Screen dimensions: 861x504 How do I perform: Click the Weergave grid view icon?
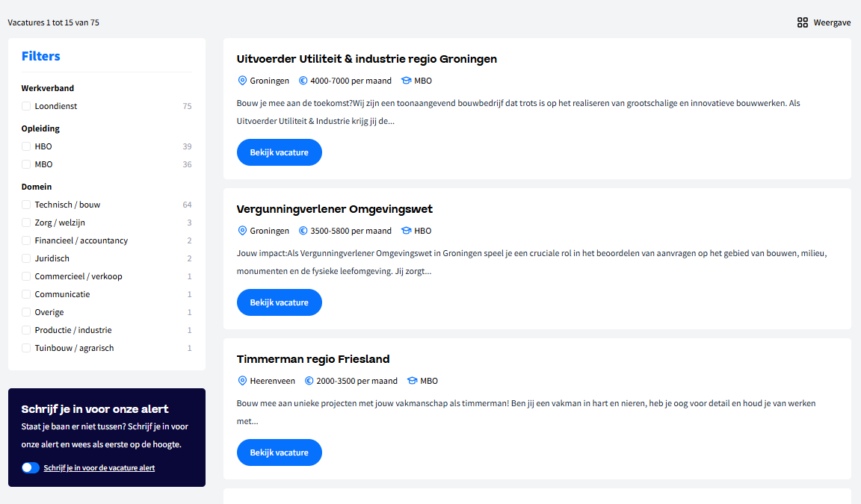(803, 22)
